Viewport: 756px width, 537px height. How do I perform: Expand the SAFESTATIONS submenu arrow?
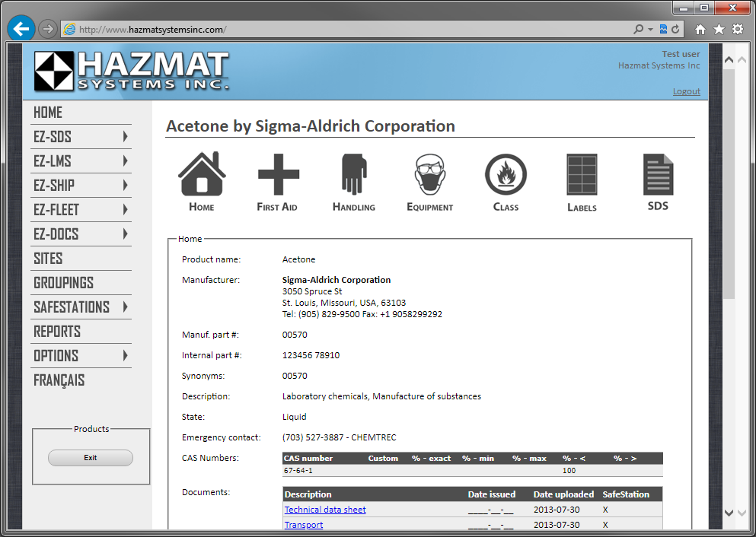(126, 307)
